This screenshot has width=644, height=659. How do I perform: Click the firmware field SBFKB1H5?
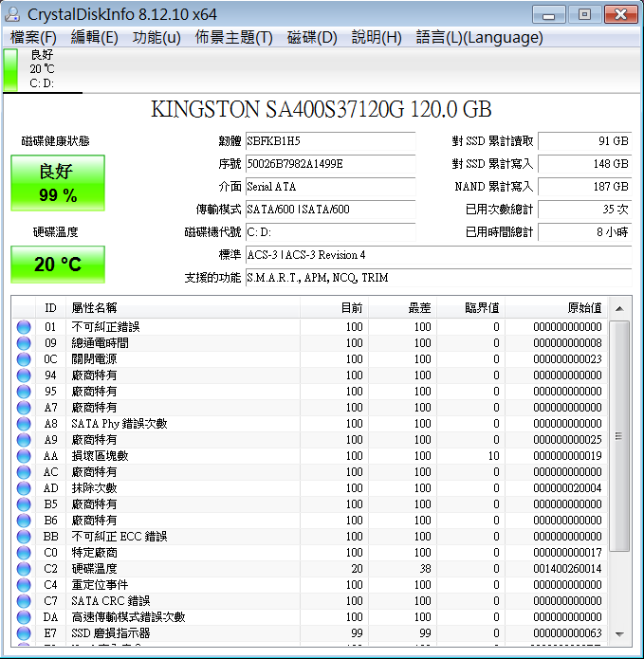330,141
